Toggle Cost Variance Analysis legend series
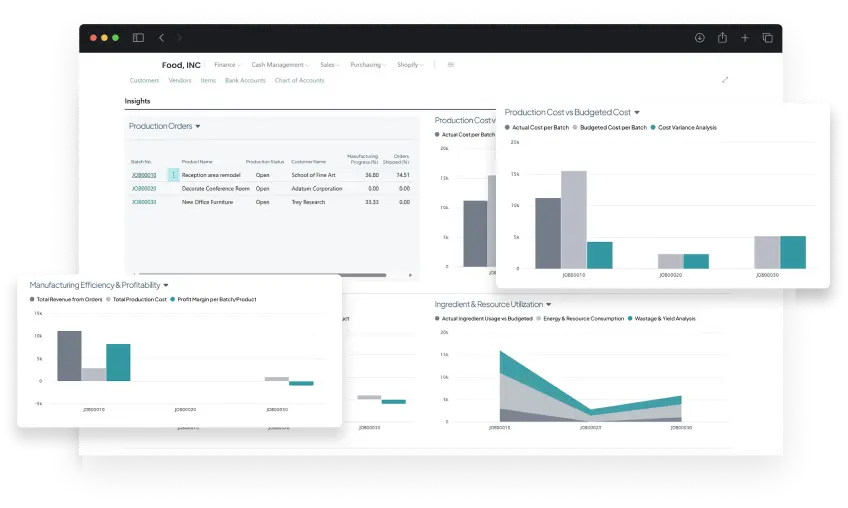This screenshot has height=508, width=848. point(686,127)
